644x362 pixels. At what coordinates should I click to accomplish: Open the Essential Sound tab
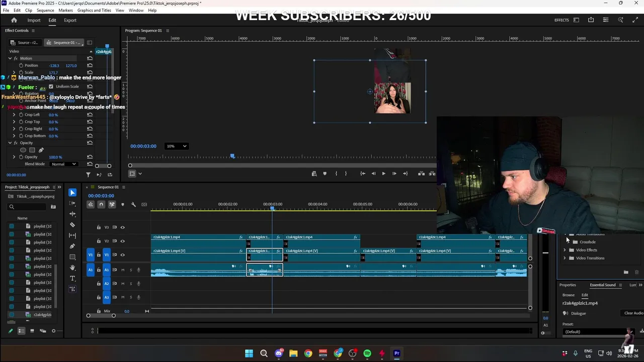click(x=602, y=285)
